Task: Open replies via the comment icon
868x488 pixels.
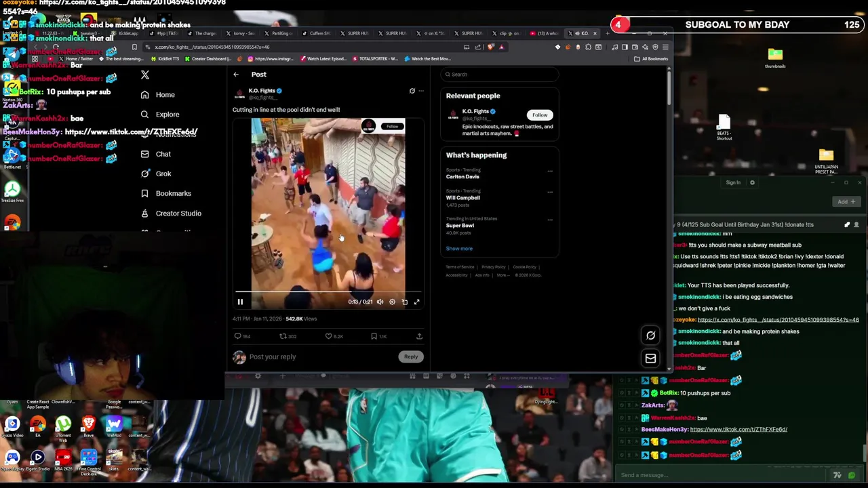Action: point(238,336)
